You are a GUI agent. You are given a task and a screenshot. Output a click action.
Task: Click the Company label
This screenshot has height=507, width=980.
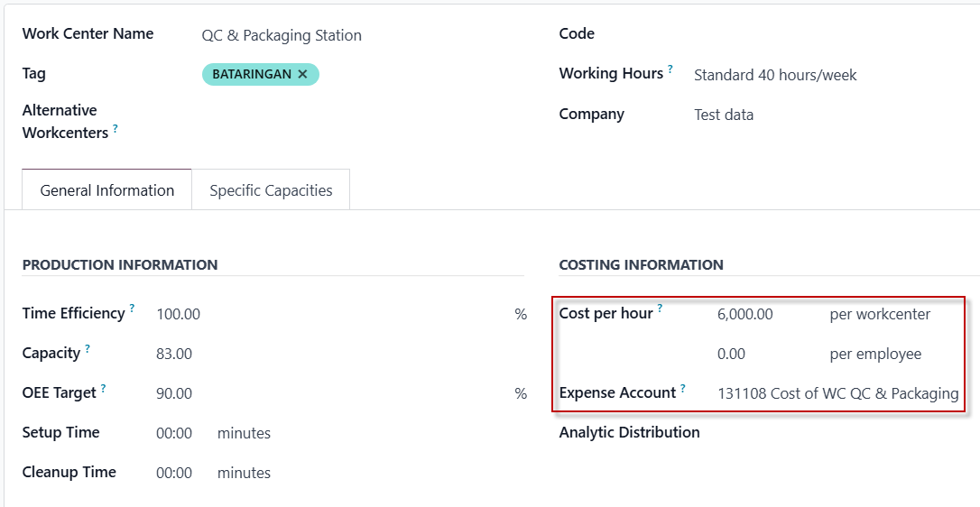(x=592, y=115)
